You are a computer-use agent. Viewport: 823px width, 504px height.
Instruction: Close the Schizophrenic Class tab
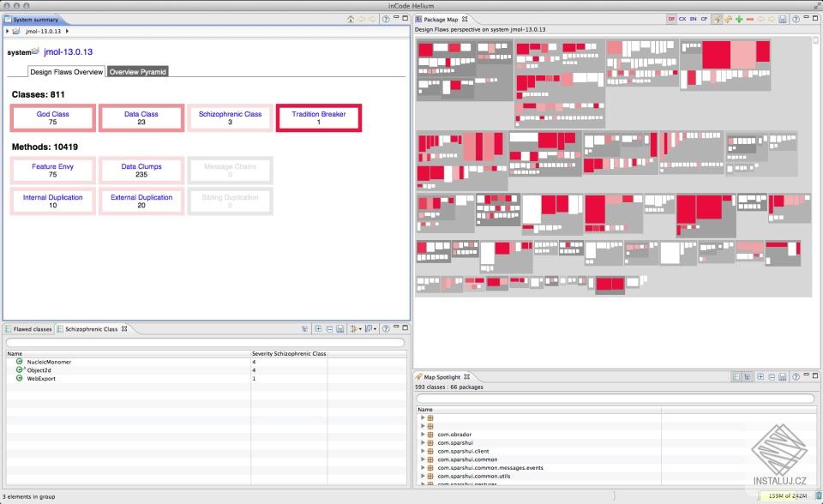click(124, 328)
